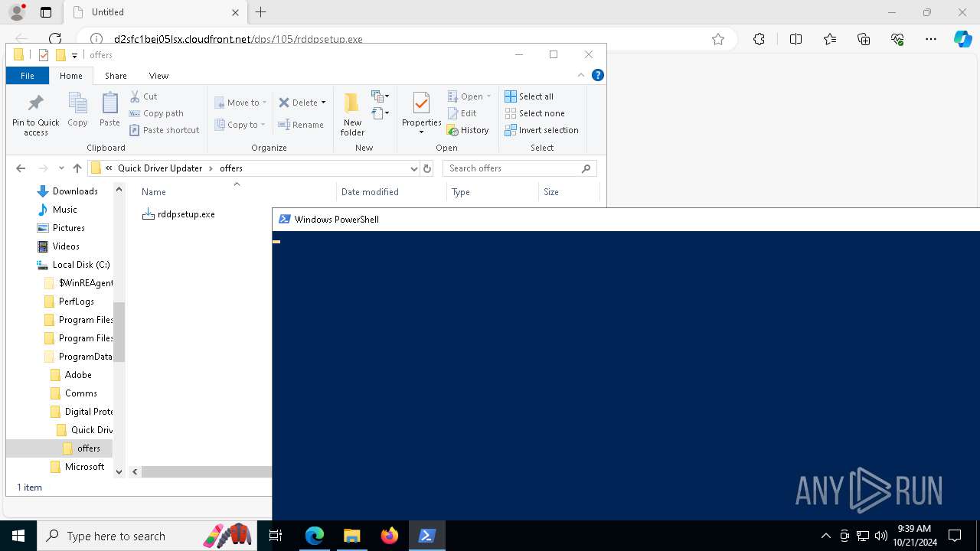
Task: Select ProgramData folder in tree
Action: [77, 357]
